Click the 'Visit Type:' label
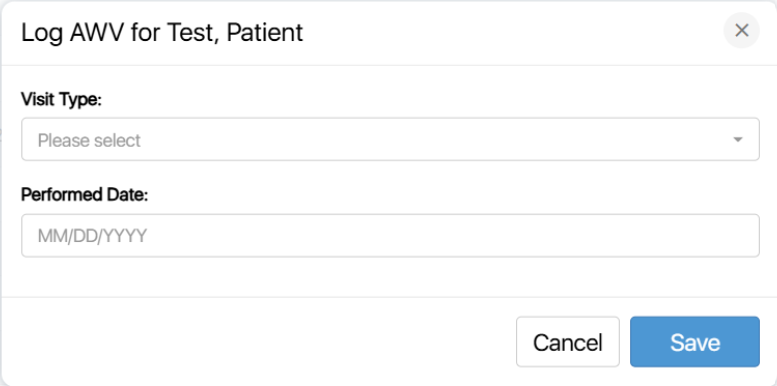This screenshot has height=386, width=777. (61, 100)
